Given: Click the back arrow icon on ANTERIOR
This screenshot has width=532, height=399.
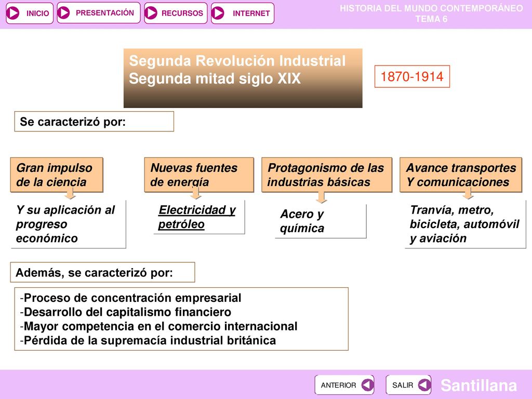Looking at the screenshot, I should [x=367, y=385].
